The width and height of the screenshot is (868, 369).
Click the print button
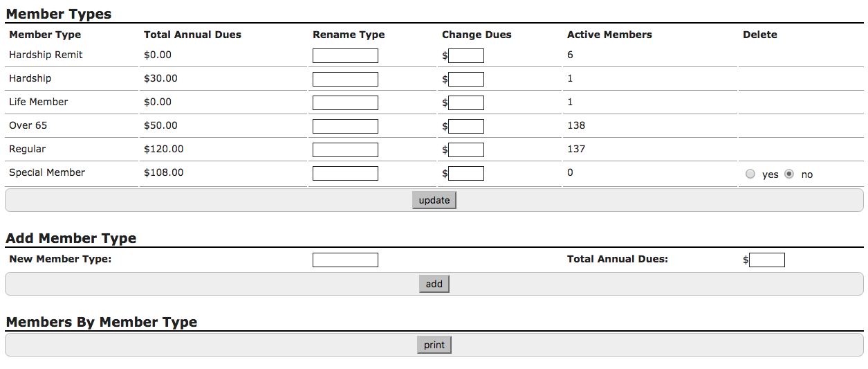pyautogui.click(x=434, y=345)
